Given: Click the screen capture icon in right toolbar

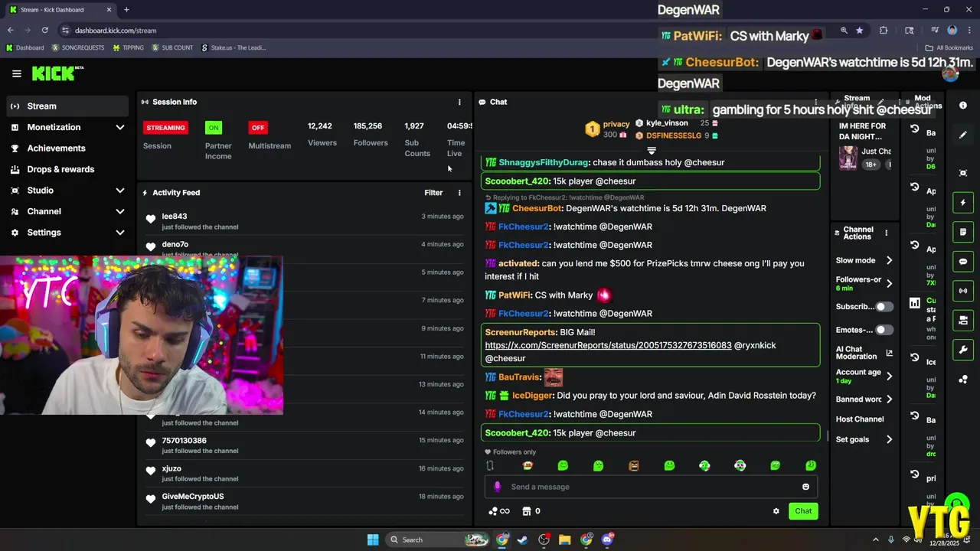Looking at the screenshot, I should coord(963,173).
